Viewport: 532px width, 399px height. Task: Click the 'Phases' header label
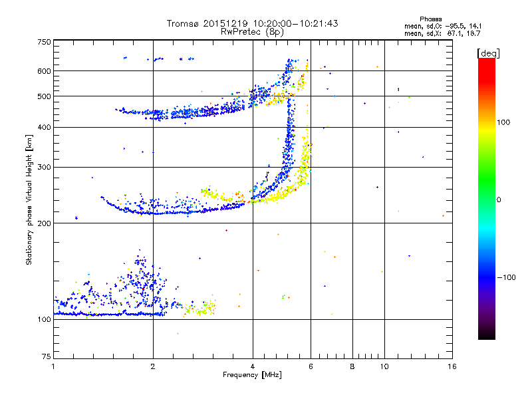click(430, 19)
